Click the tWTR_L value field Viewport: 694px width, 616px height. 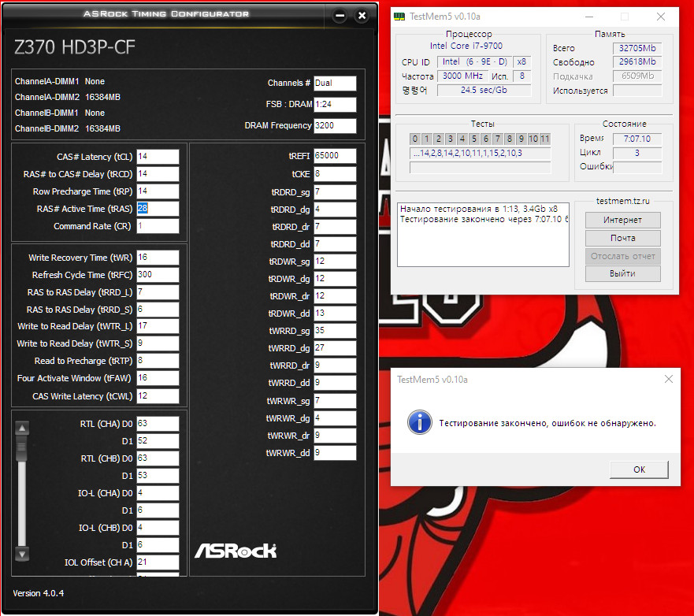(x=158, y=326)
